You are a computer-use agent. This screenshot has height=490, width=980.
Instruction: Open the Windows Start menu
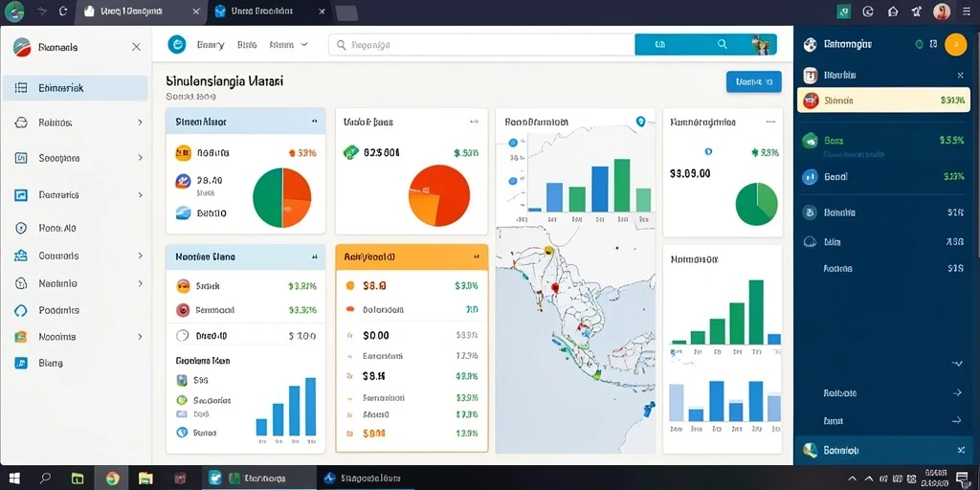point(13,479)
